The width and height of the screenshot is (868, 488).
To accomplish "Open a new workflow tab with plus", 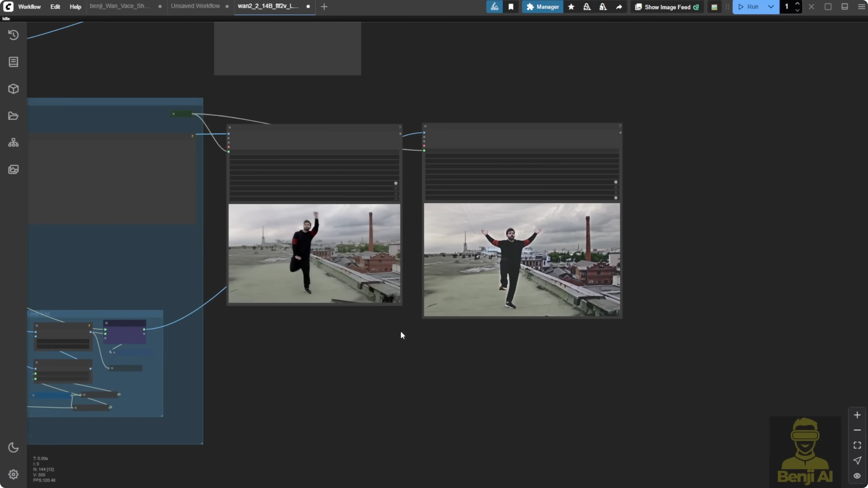I will coord(324,6).
